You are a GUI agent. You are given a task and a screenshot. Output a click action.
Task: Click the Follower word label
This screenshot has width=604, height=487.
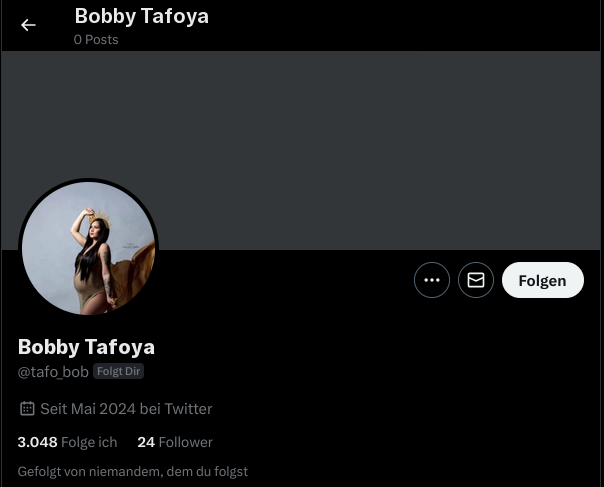(x=186, y=442)
